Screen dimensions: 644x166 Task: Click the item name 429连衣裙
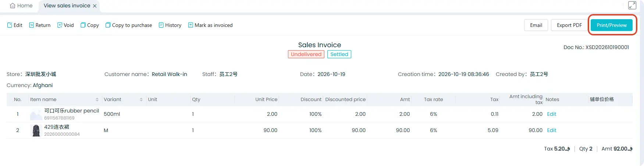(57, 127)
